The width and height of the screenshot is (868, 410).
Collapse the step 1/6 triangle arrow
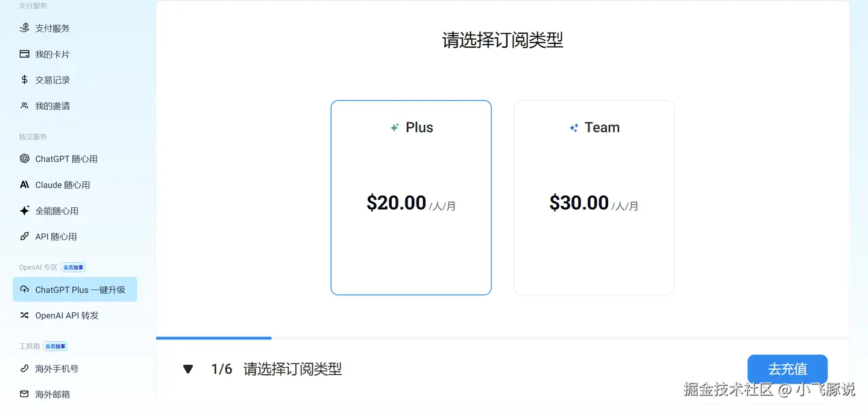click(188, 369)
